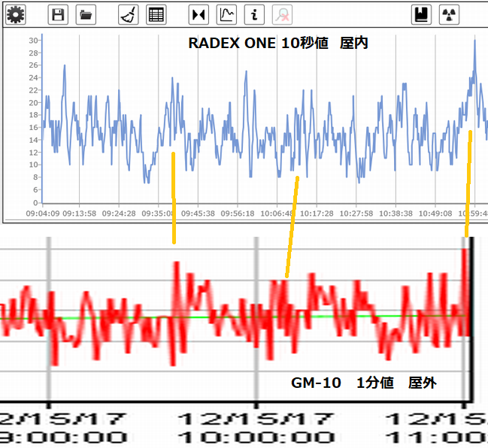Click the disabled zoom reset magnifier icon
Viewport: 488px width, 448px height.
click(x=283, y=14)
